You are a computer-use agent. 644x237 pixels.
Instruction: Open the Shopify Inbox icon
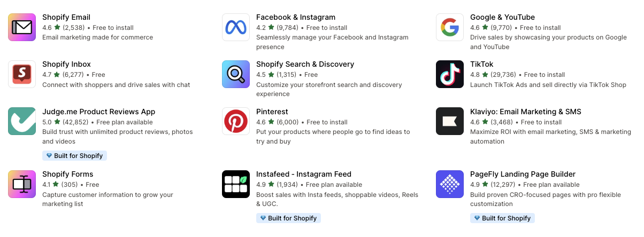pyautogui.click(x=22, y=74)
